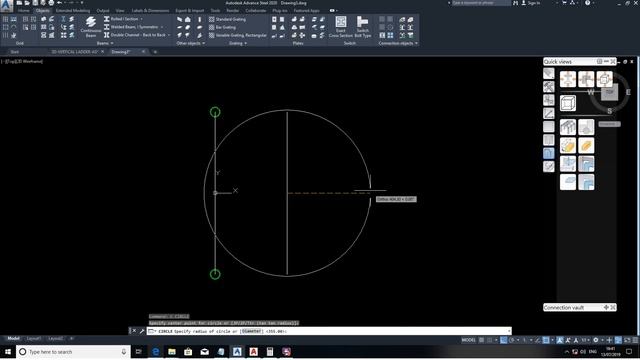Image resolution: width=640 pixels, height=360 pixels.
Task: Select highlighted blue tool palette category
Action: tap(549, 153)
